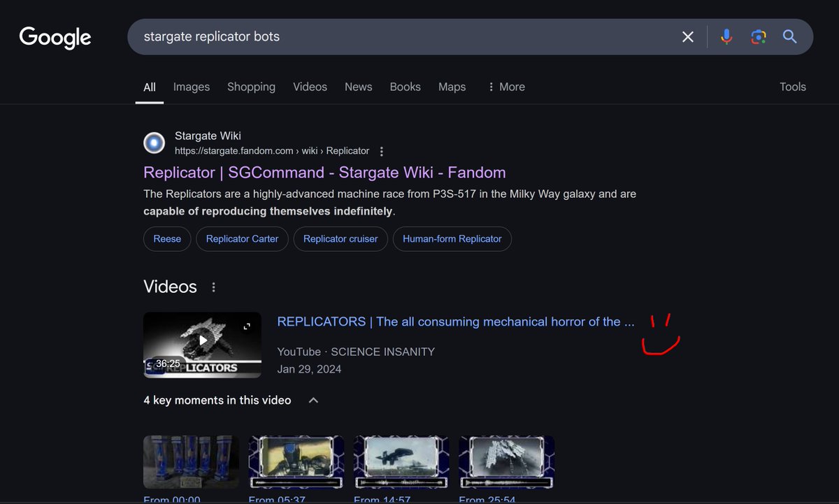Screen dimensions: 839x504
Task: Click the Stargate Wiki favicon
Action: click(154, 143)
